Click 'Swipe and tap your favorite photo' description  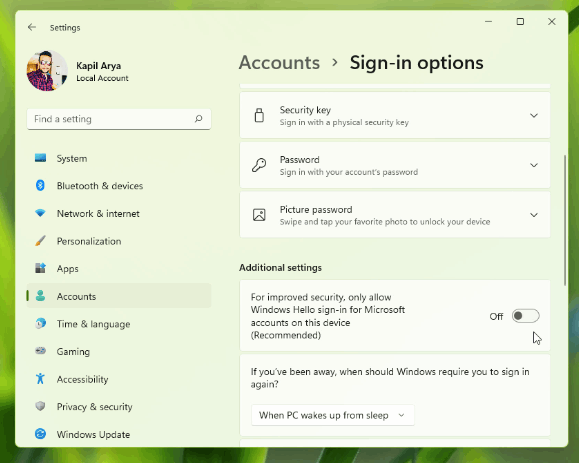385,222
